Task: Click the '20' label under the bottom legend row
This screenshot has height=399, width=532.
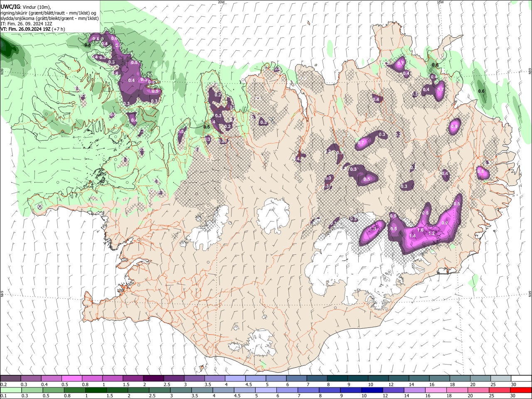Action: point(471,396)
